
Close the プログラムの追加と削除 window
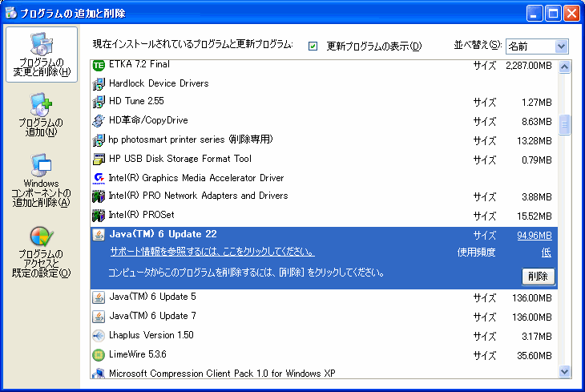tap(571, 14)
